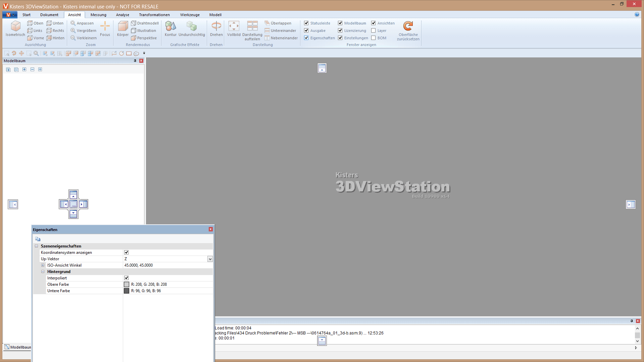Screen dimensions: 644x362
Task: Activate the Drehen rotate tool
Action: (x=216, y=29)
